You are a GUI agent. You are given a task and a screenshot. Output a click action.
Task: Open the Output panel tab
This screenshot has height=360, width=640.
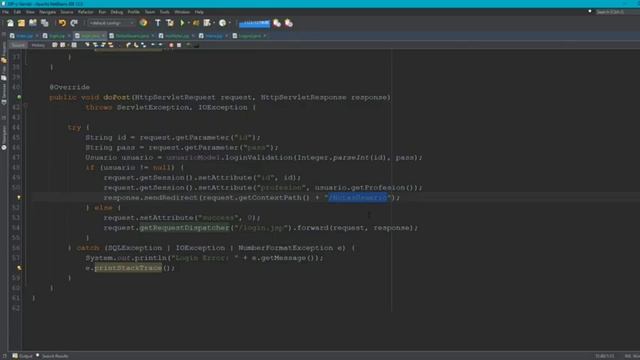[x=22, y=356]
